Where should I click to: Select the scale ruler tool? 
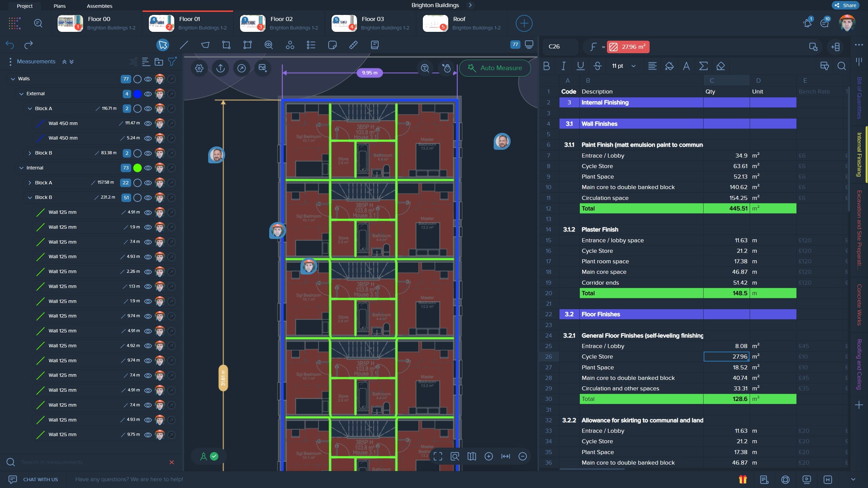354,45
